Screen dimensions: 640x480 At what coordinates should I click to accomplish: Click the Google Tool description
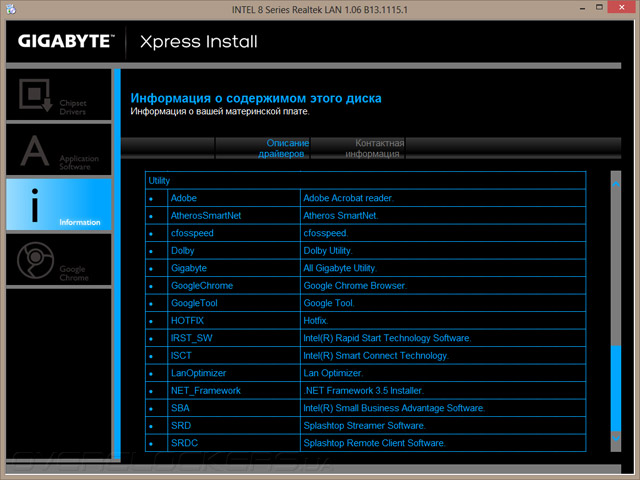coord(329,303)
